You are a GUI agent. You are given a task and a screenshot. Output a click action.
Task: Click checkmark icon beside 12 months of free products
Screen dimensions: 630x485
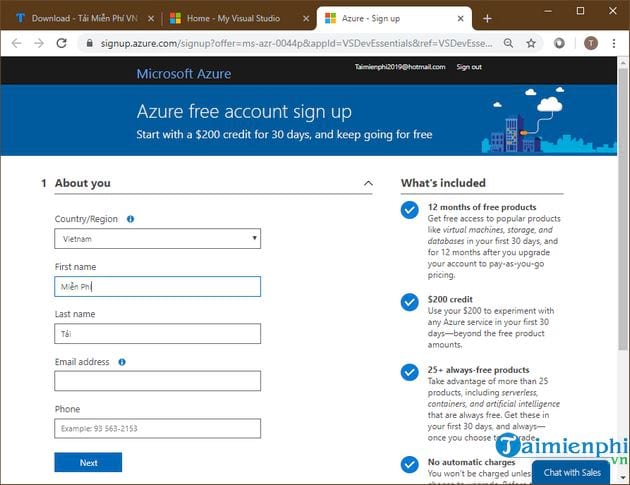coord(409,210)
